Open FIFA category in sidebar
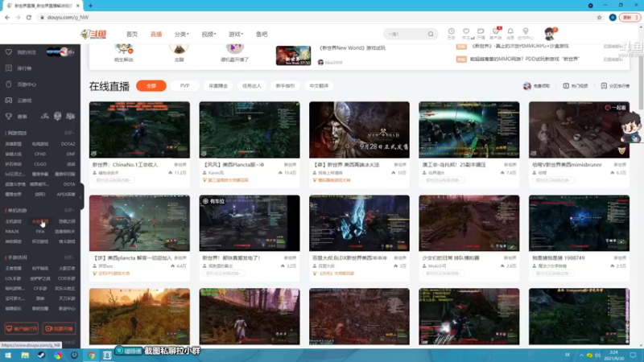The image size is (644, 362). pos(39,232)
